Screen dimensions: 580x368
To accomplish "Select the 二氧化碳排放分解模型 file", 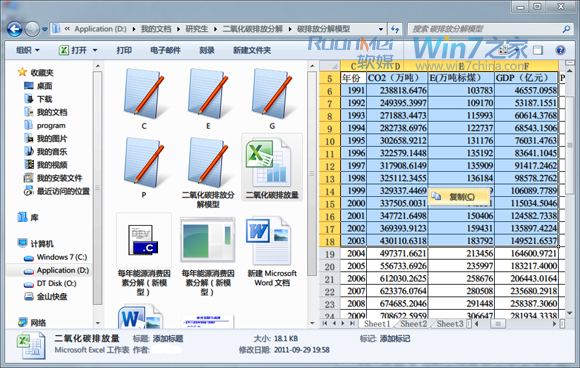I will (208, 173).
